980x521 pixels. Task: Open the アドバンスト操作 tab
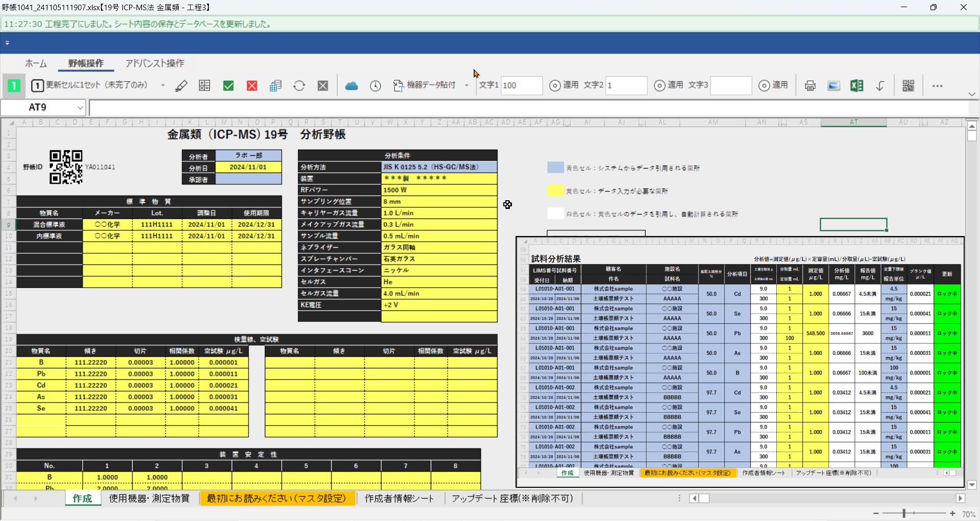[155, 63]
